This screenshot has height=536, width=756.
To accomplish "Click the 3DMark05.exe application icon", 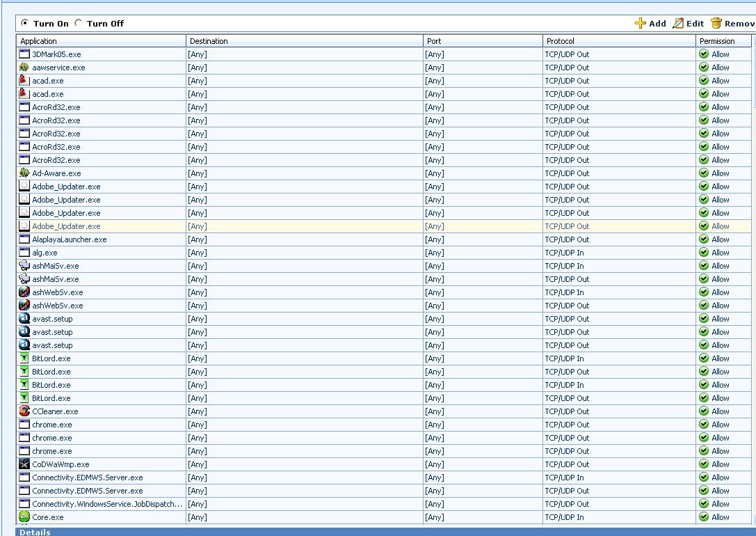I will click(x=24, y=54).
